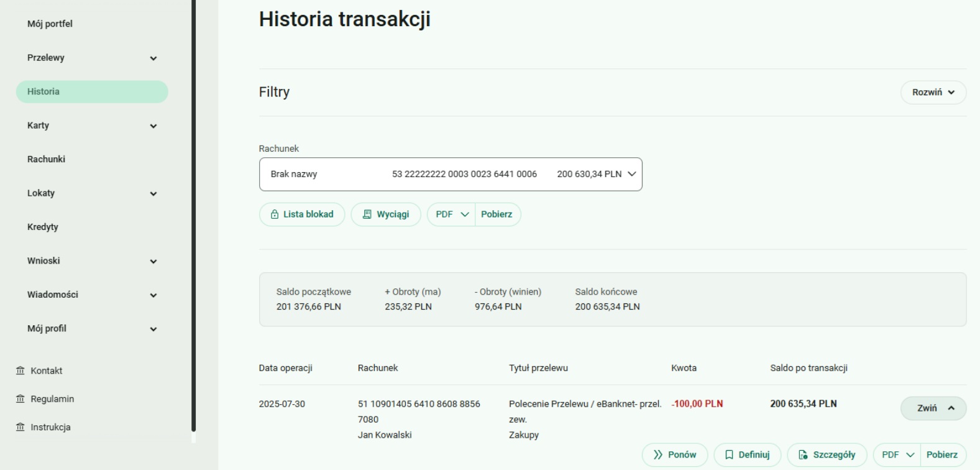Viewport: 980px width, 470px height.
Task: Expand filters with the Rozwiń button
Action: click(933, 93)
